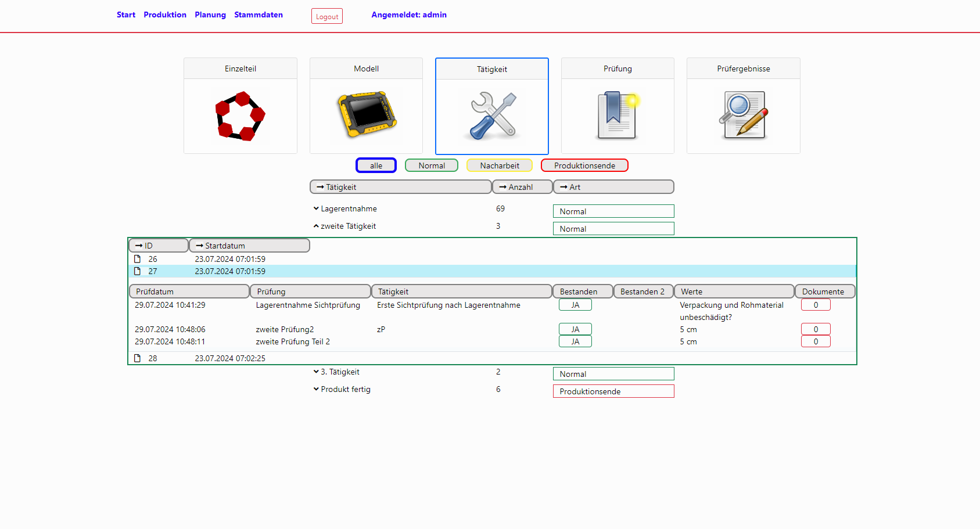Collapse the zweite Tätigkeit row
980x529 pixels.
click(x=316, y=226)
